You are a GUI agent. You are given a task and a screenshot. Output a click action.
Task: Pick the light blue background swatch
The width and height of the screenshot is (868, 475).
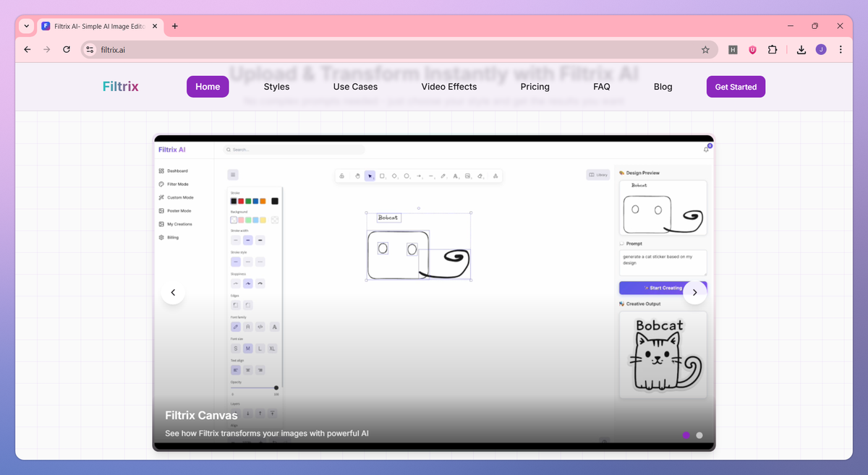pos(255,220)
